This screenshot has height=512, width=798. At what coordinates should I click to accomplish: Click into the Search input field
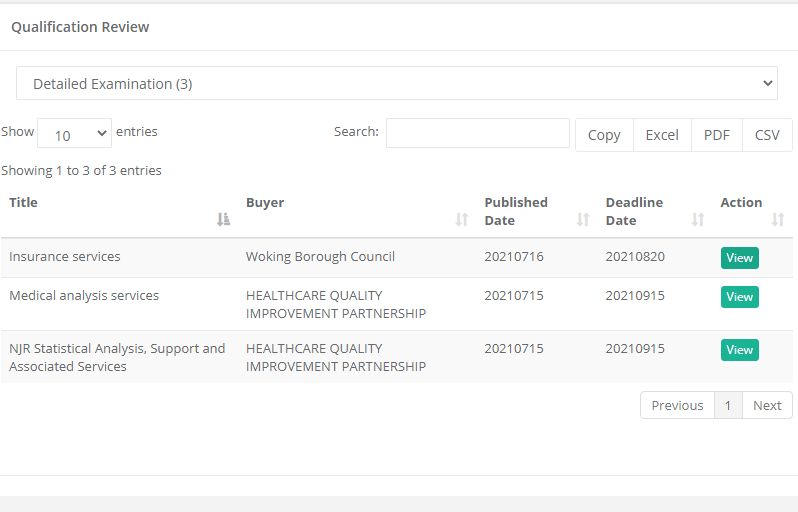tap(477, 133)
